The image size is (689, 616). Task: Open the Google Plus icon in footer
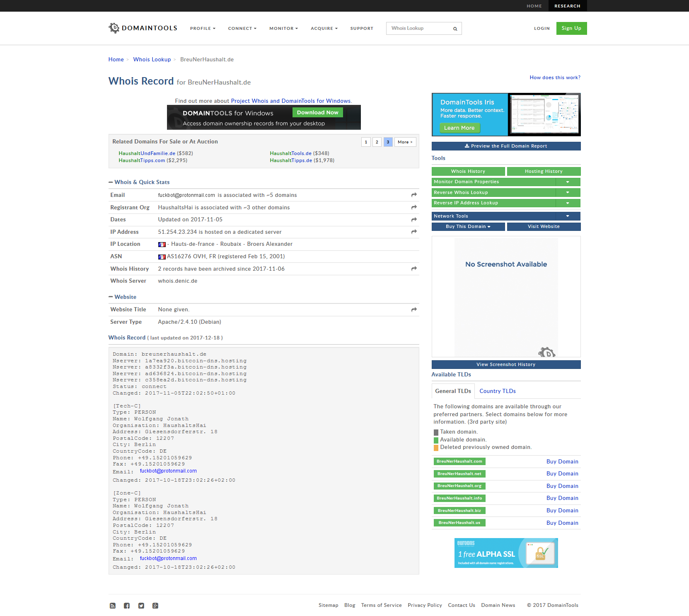155,606
